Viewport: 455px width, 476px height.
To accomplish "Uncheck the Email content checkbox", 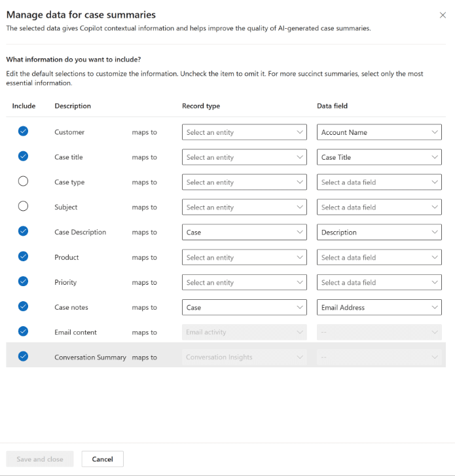I will (24, 331).
